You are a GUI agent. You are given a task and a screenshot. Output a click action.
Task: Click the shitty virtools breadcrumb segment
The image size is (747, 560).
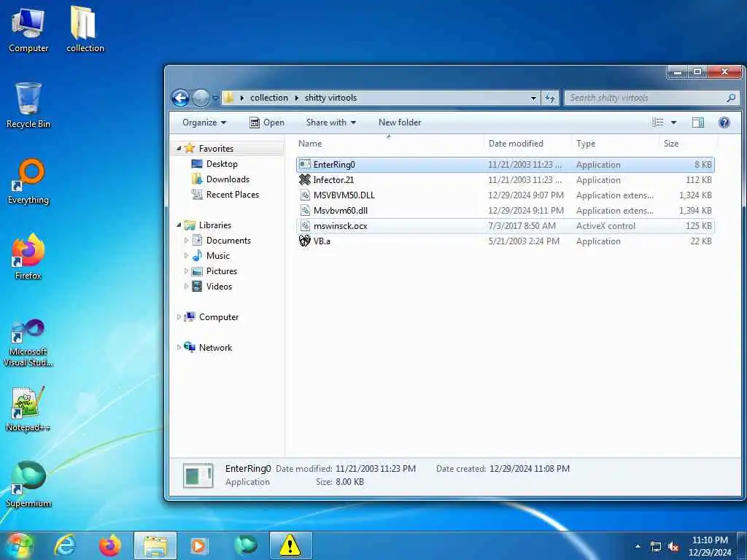[x=330, y=98]
